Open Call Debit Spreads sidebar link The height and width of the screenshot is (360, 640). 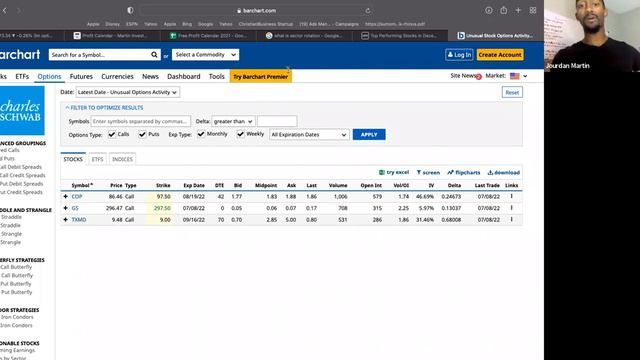pos(21,167)
